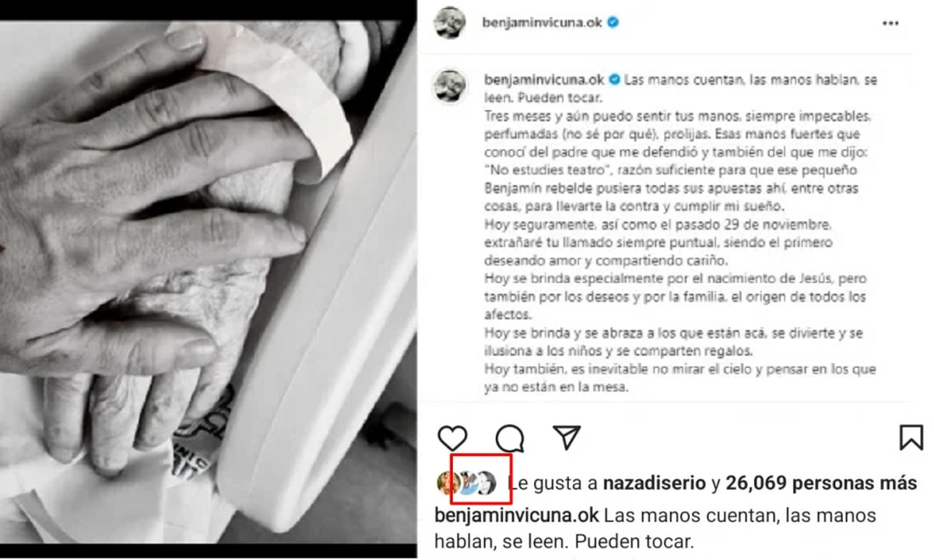The image size is (934, 560).
Task: Click the first liker avatar
Action: 448,483
